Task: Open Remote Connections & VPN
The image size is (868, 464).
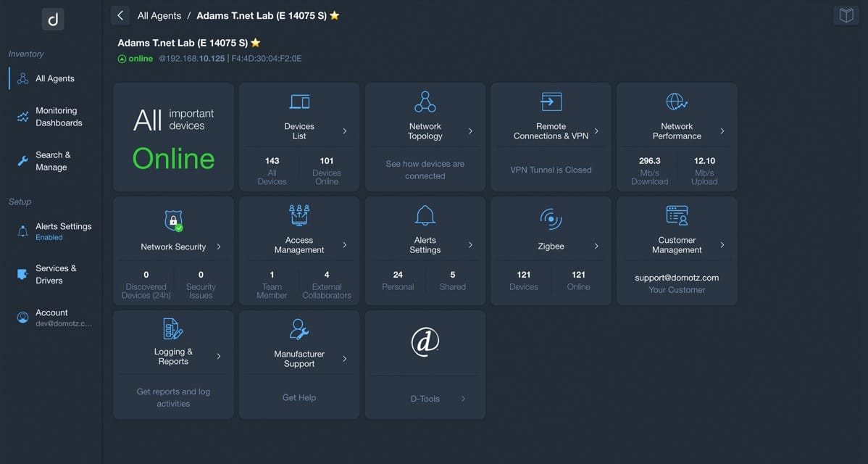Action: click(551, 101)
